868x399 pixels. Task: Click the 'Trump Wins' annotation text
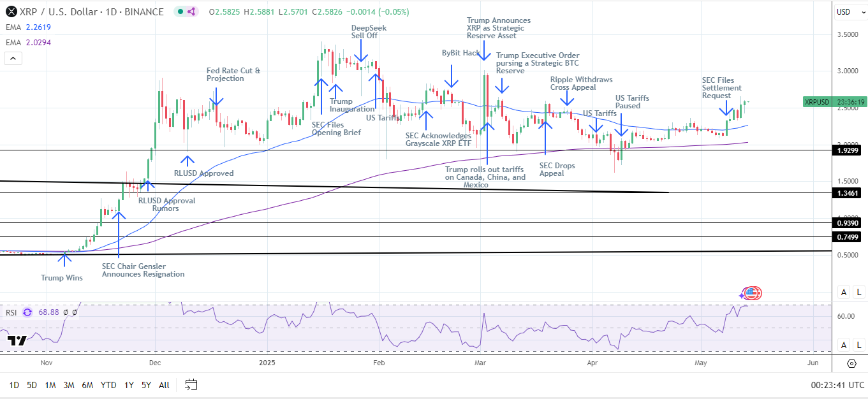(62, 278)
